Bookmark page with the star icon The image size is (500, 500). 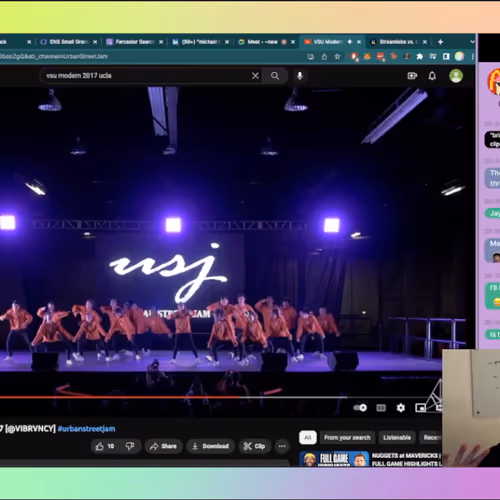tap(337, 57)
